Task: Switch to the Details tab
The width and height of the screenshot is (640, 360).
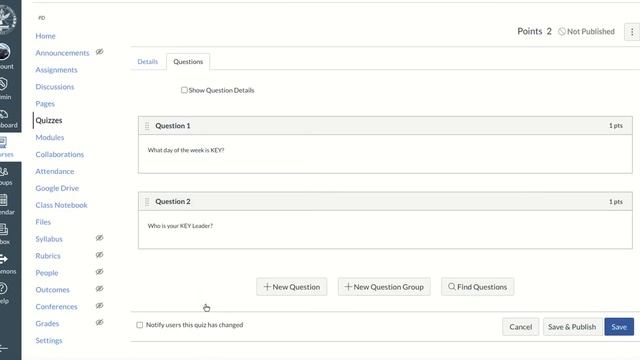Action: click(x=148, y=62)
